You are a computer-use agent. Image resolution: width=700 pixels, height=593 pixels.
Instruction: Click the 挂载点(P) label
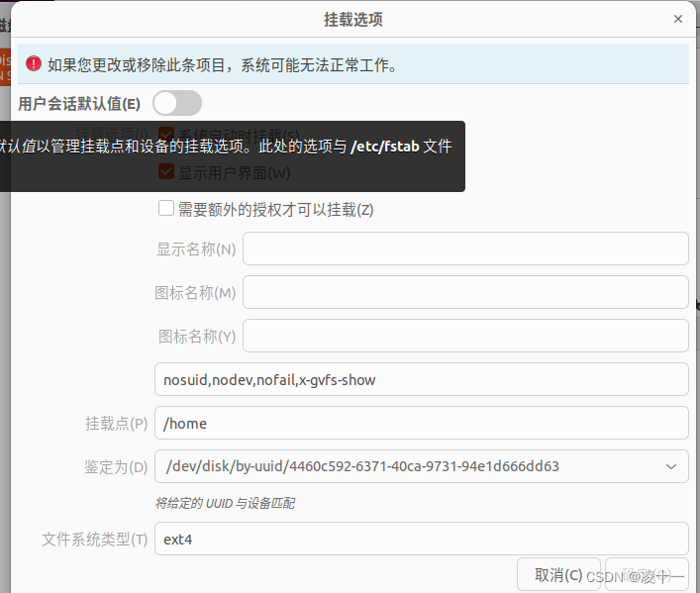pos(117,423)
